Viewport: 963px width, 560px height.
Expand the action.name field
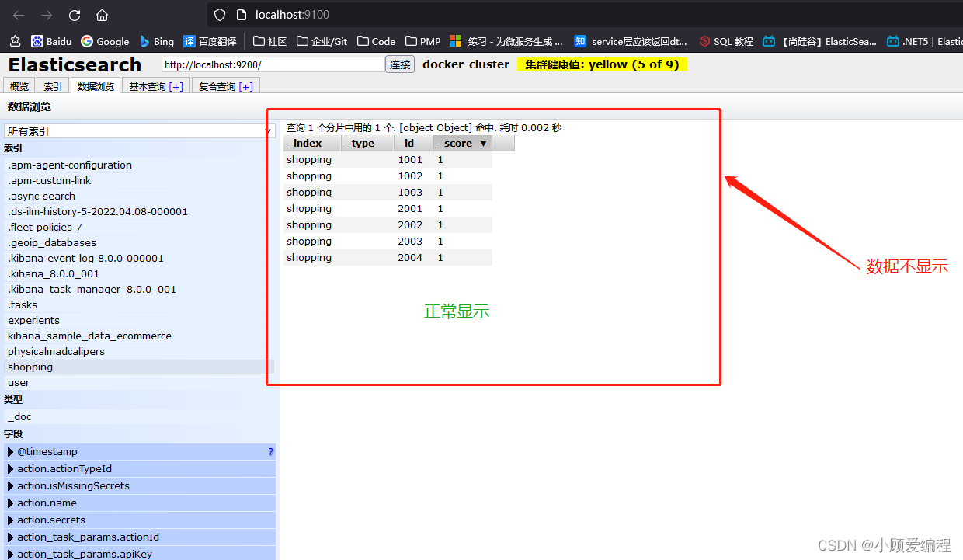(x=11, y=503)
